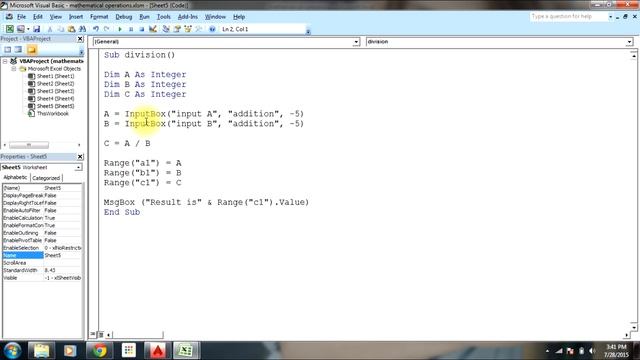
Task: Open the Debug menu
Action: point(124,17)
